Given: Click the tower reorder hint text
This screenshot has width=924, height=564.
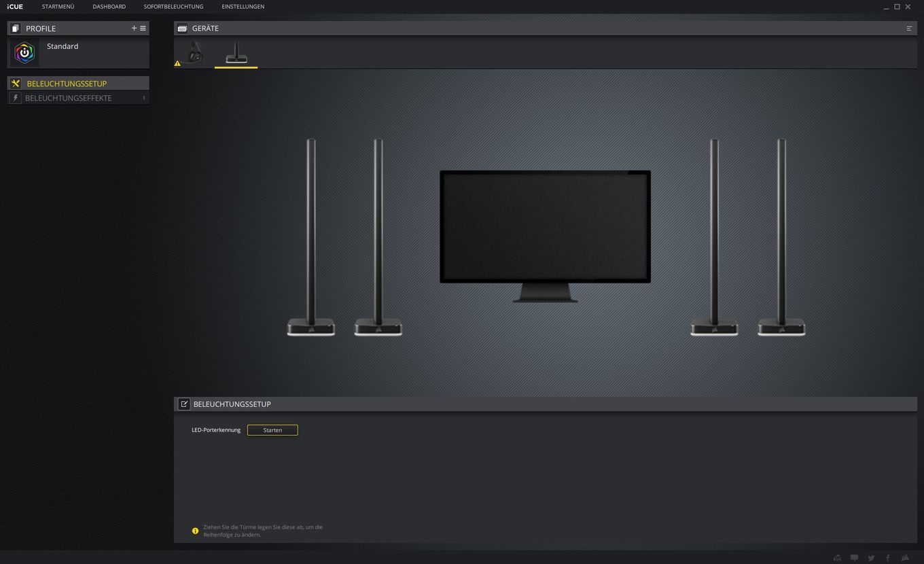Looking at the screenshot, I should pyautogui.click(x=263, y=531).
